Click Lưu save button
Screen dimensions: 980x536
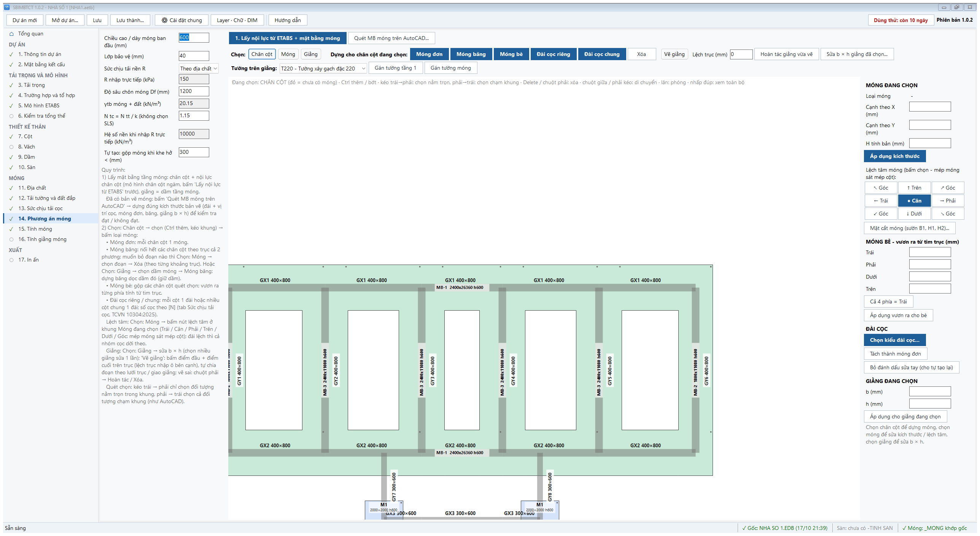97,20
